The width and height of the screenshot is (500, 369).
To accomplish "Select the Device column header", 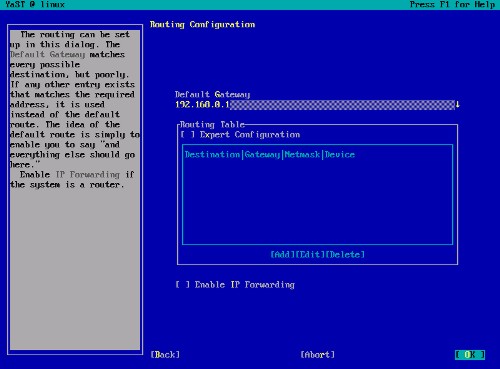I will [340, 155].
